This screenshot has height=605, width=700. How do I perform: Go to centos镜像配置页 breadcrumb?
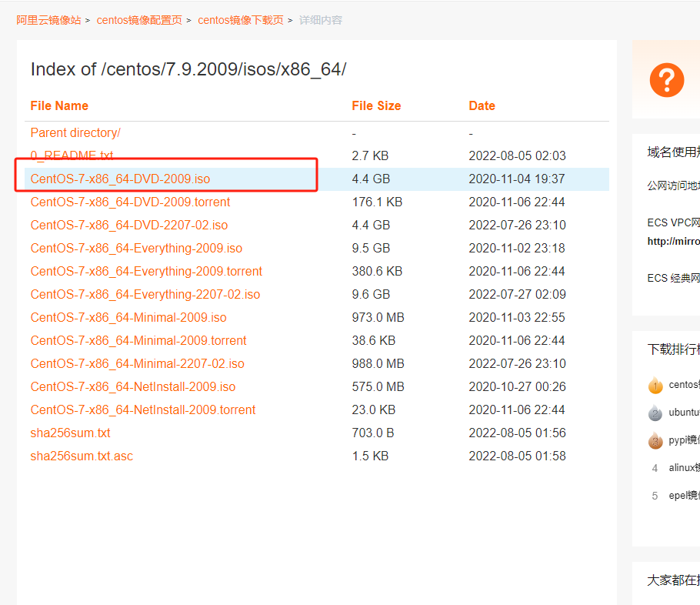(139, 20)
